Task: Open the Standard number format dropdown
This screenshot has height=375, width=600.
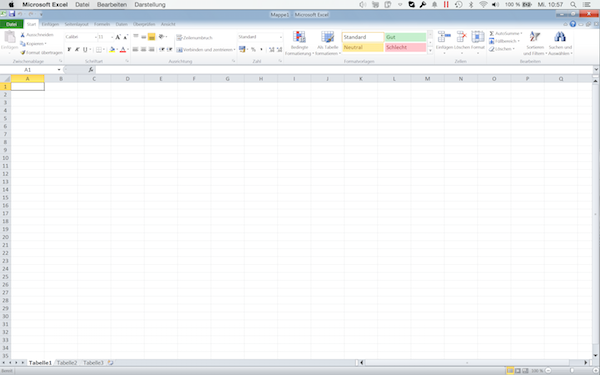Action: click(x=280, y=37)
